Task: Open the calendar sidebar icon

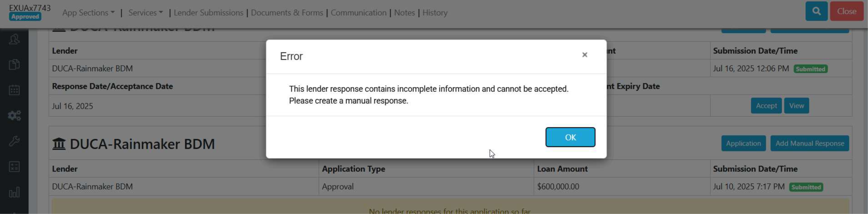Action: (x=14, y=90)
